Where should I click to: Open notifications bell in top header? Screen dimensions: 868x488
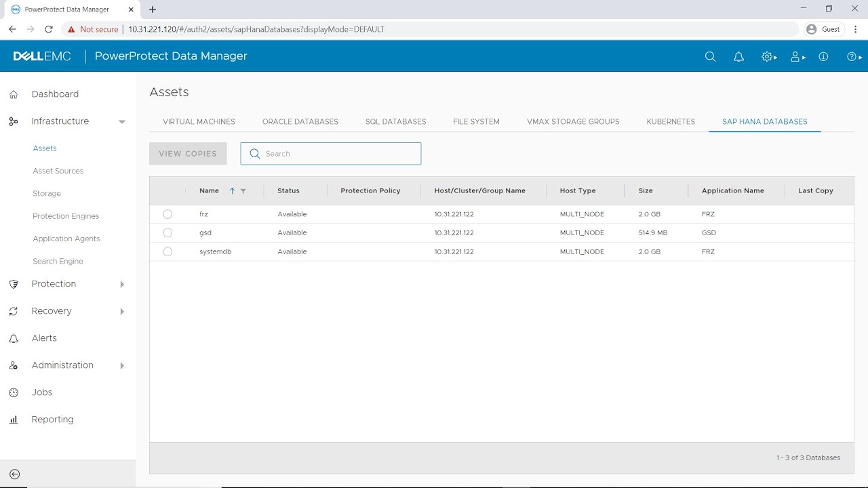738,57
